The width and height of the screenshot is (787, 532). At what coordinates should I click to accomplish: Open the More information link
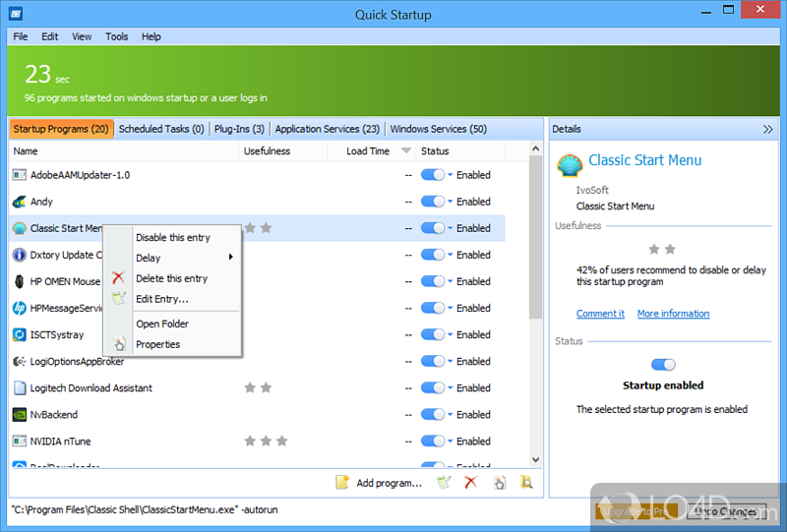673,314
